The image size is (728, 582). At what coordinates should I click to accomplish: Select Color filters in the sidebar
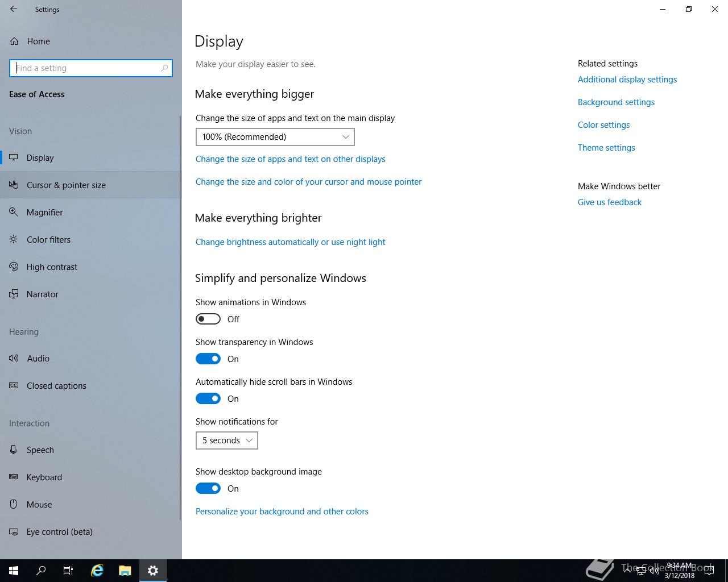(x=91, y=239)
